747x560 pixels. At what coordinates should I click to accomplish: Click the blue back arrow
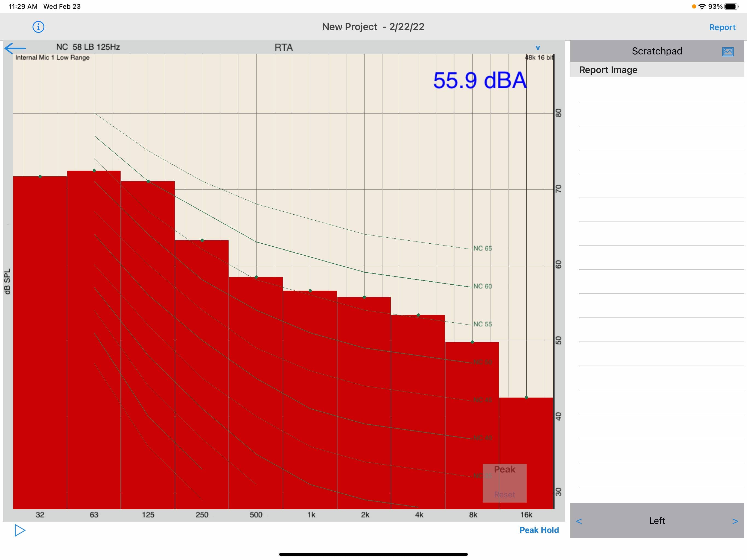(x=15, y=48)
